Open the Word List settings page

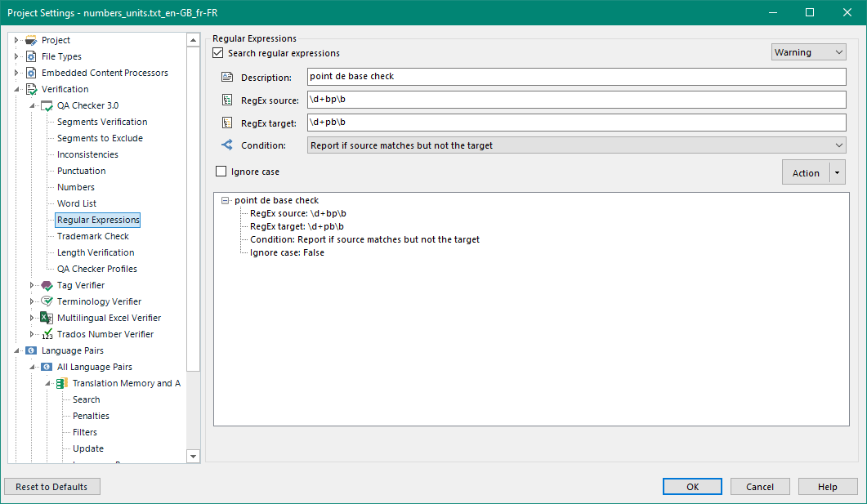(77, 203)
